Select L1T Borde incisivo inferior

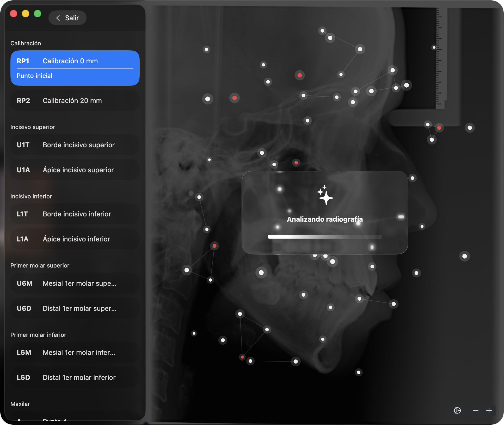coord(75,214)
